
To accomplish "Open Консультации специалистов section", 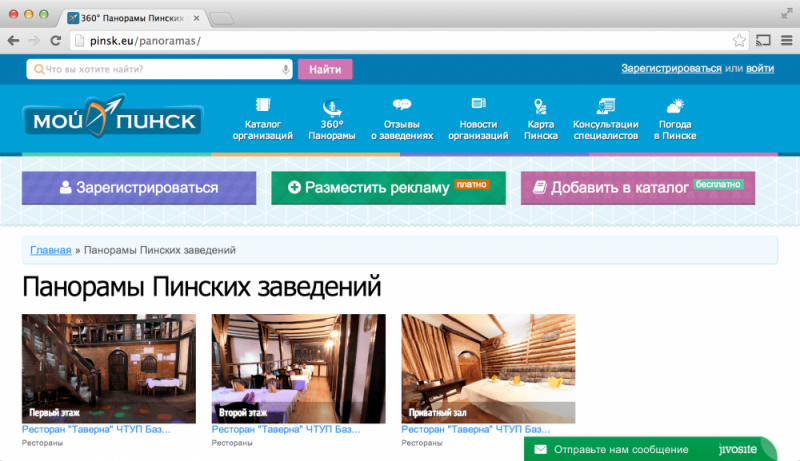I will tap(605, 120).
